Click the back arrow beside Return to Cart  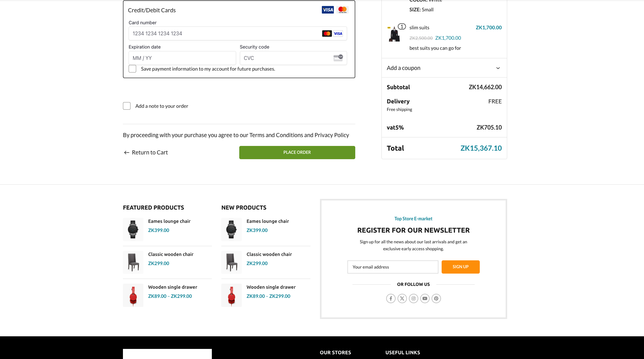(126, 153)
